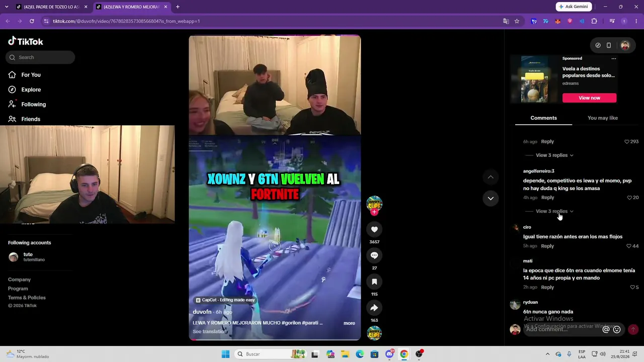Open the Explore page
This screenshot has width=644, height=362.
[x=31, y=89]
